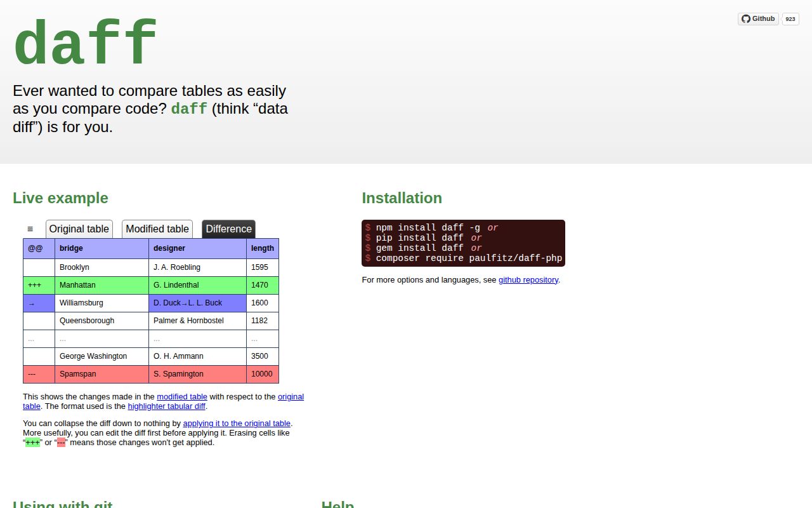Image resolution: width=812 pixels, height=508 pixels.
Task: Click the Live example heading
Action: 60,198
